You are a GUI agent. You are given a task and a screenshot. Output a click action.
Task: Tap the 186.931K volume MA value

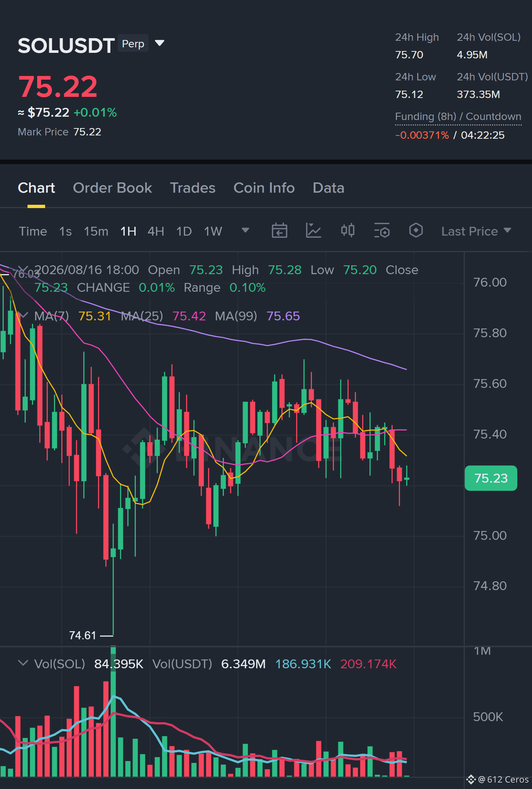coord(303,664)
